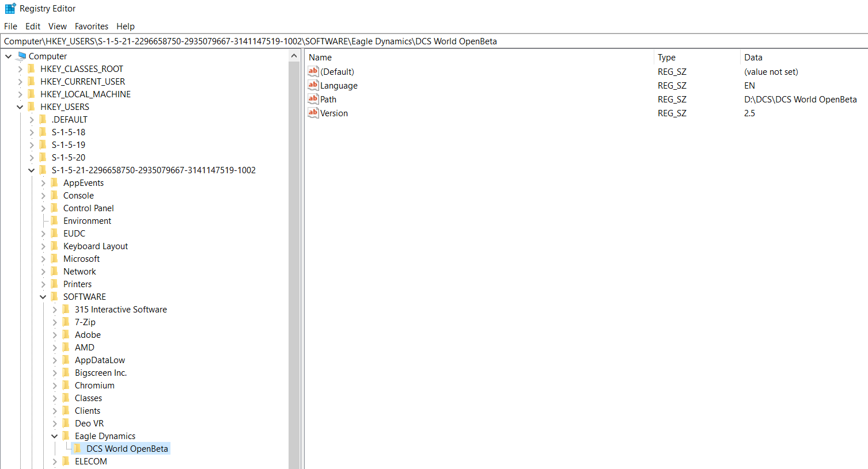The height and width of the screenshot is (469, 868).
Task: Sort values by Name column header
Action: (480, 58)
